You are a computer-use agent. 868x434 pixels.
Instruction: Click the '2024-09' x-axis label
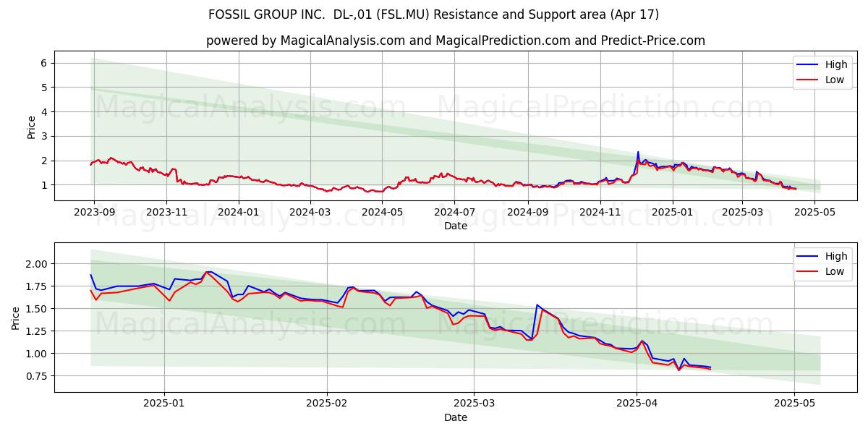pos(528,212)
